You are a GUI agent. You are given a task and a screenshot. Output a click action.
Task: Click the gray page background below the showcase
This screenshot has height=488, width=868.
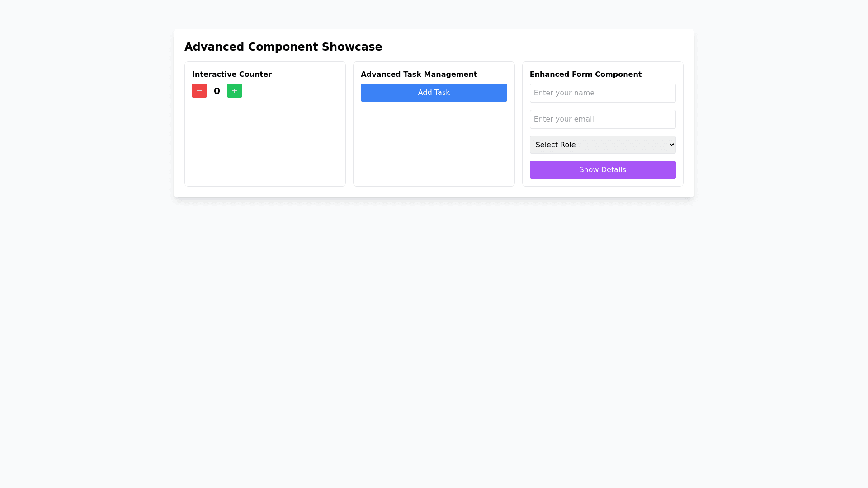click(434, 339)
